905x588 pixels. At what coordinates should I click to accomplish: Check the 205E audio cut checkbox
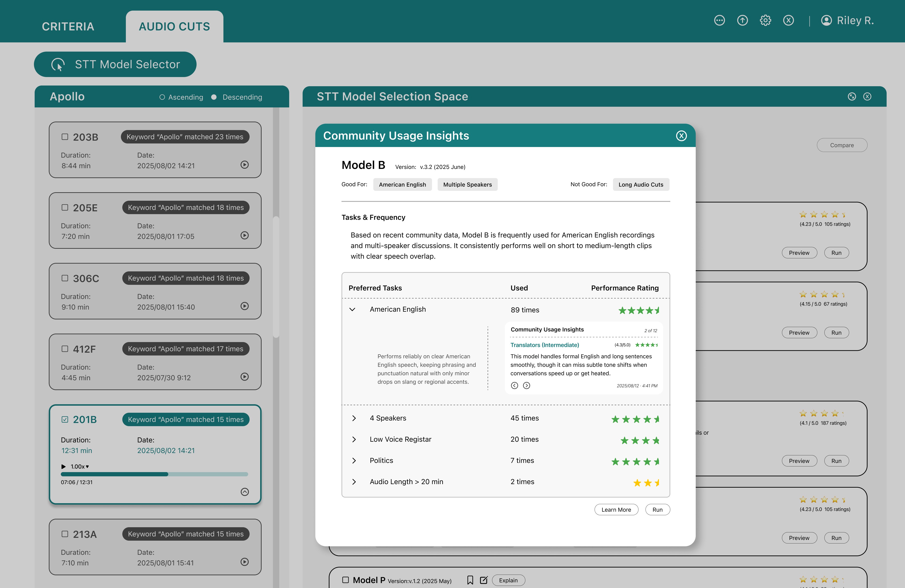65,208
